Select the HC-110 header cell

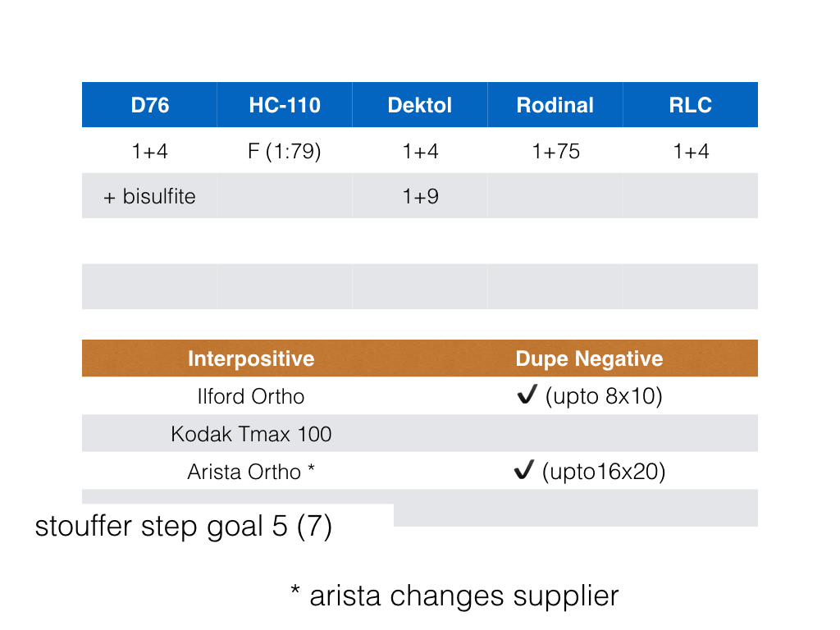tap(285, 105)
